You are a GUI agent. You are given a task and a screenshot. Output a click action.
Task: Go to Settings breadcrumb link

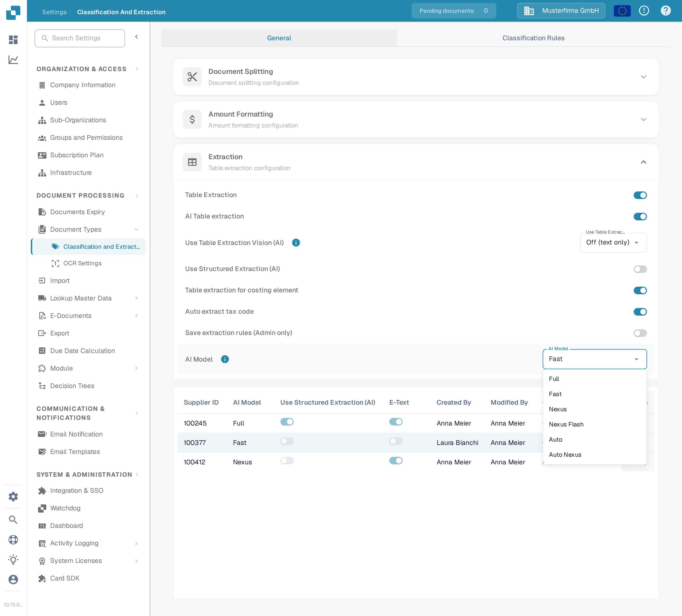(x=54, y=12)
